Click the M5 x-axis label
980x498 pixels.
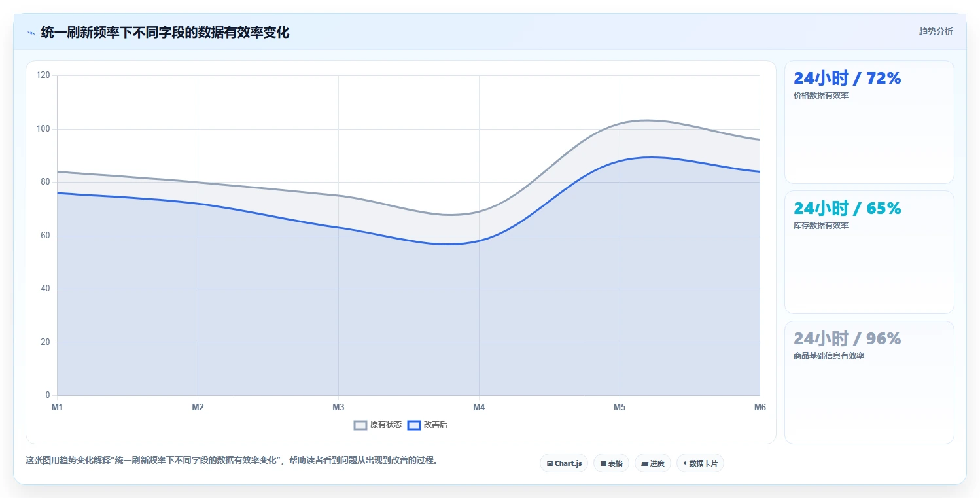620,408
